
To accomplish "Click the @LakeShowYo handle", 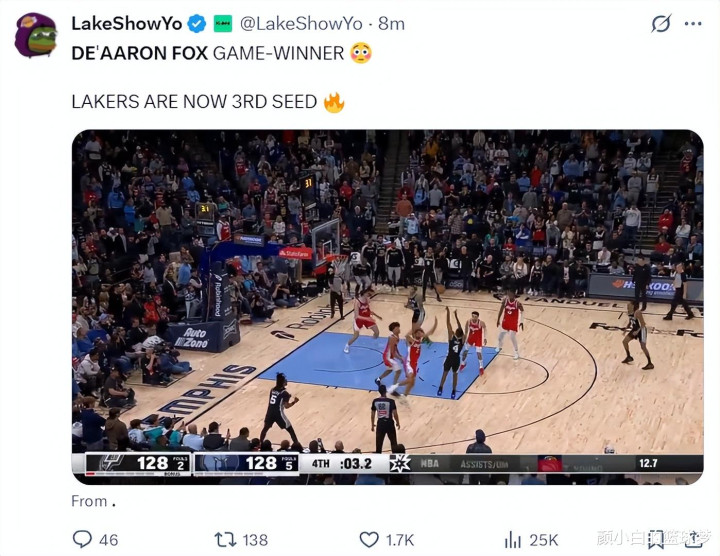I will [301, 23].
